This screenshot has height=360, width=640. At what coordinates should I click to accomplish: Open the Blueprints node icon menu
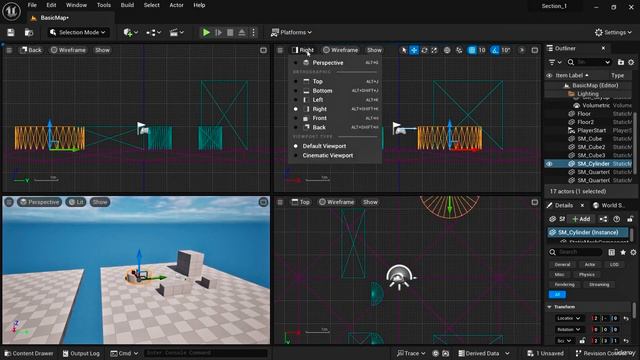[153, 32]
